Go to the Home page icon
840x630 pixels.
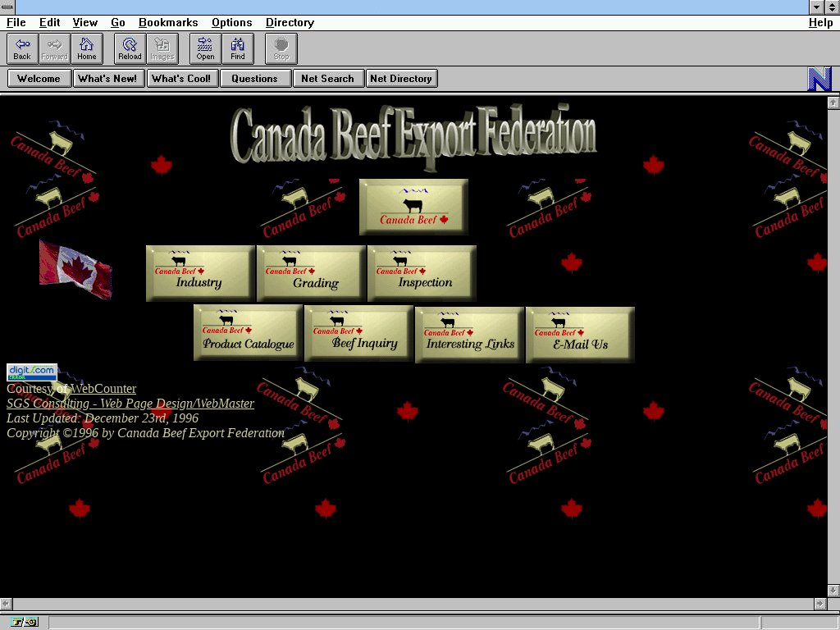coord(87,48)
